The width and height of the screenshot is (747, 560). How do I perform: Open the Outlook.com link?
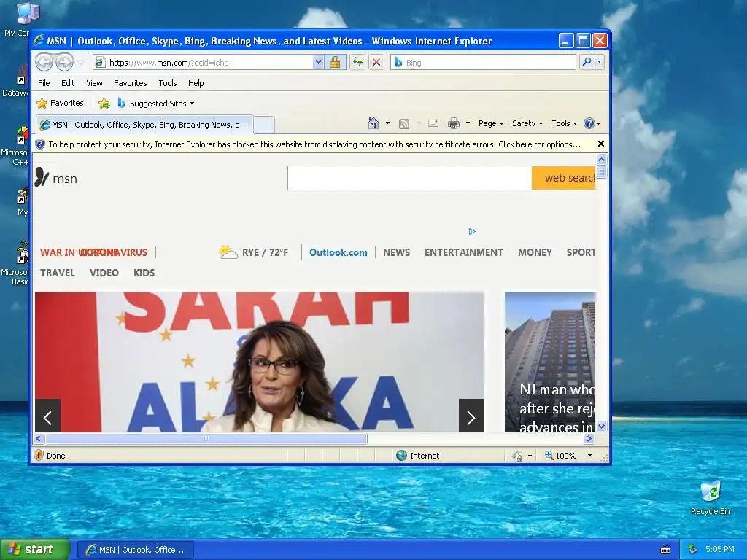tap(338, 252)
